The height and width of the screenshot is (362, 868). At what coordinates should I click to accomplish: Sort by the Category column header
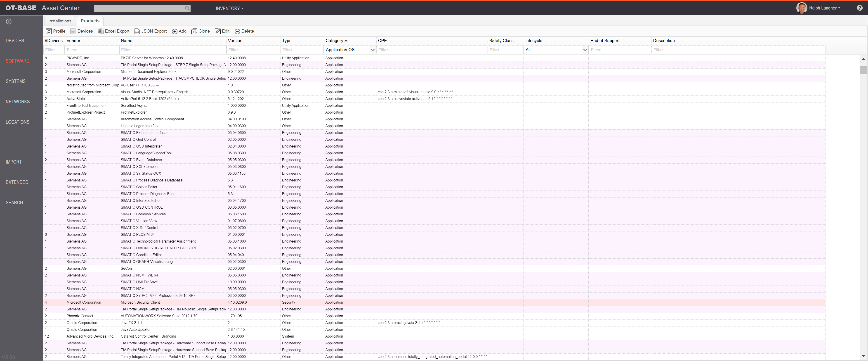336,41
